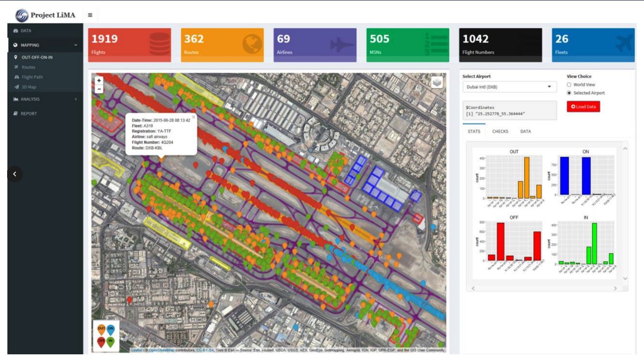Select the Selected Airport radio button
This screenshot has width=644, height=361.
pyautogui.click(x=569, y=93)
